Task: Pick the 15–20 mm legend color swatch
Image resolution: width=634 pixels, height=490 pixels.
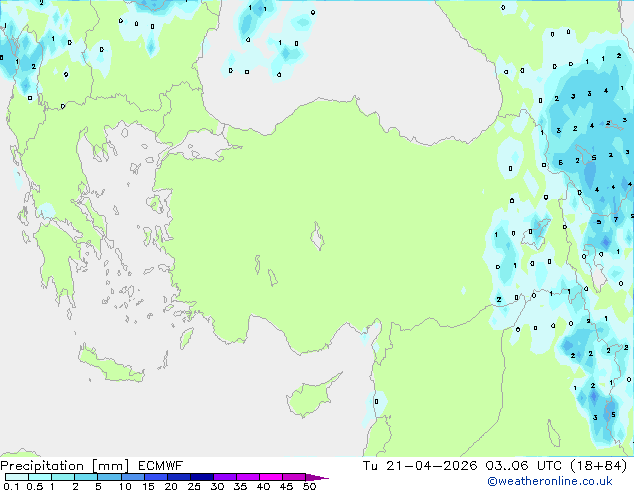Action: 156,477
